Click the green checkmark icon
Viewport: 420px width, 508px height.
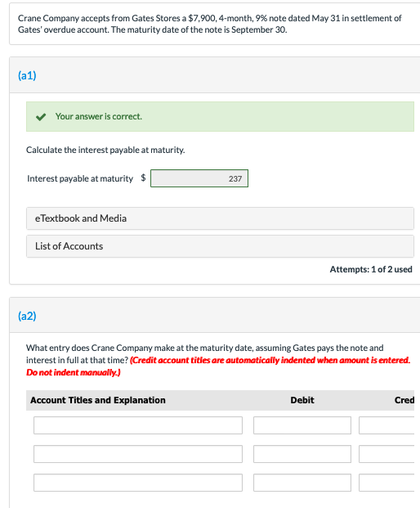41,117
